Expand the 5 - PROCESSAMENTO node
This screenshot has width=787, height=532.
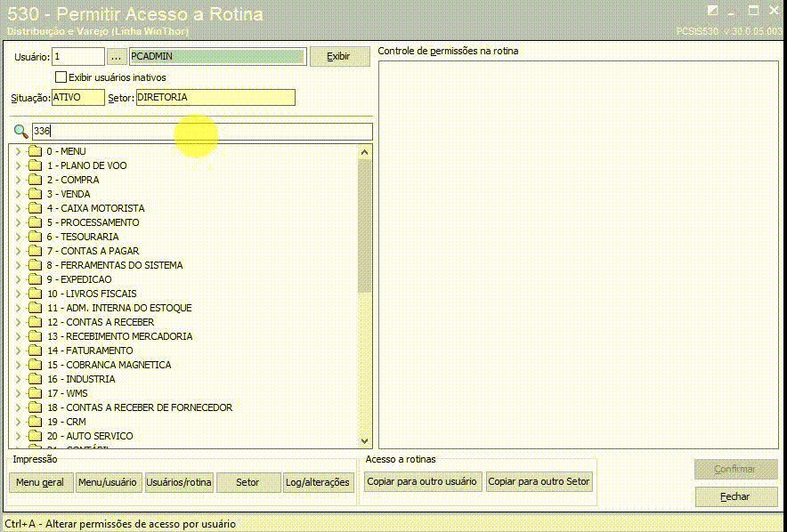click(18, 222)
